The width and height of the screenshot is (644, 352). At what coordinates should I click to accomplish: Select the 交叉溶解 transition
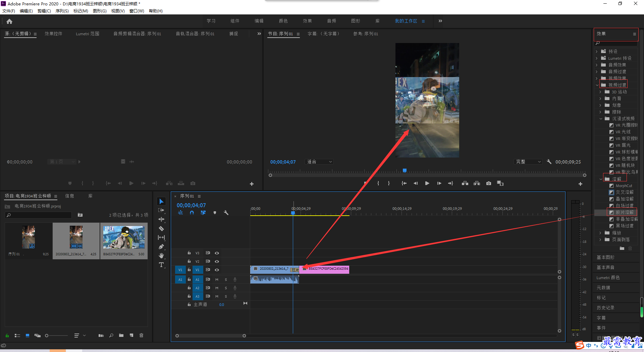(x=625, y=192)
